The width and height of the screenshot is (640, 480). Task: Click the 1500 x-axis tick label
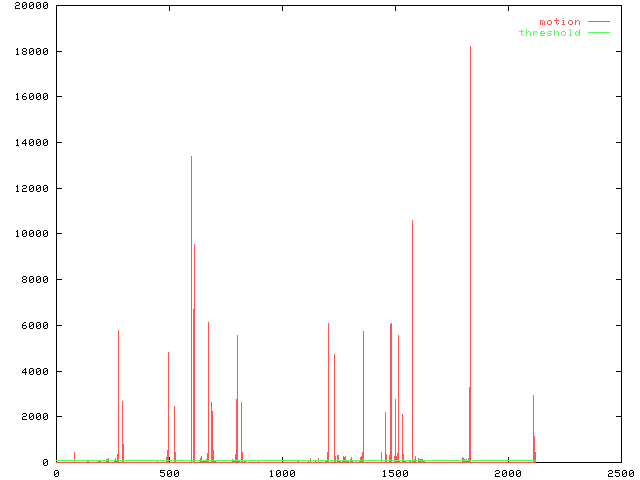[x=394, y=474]
